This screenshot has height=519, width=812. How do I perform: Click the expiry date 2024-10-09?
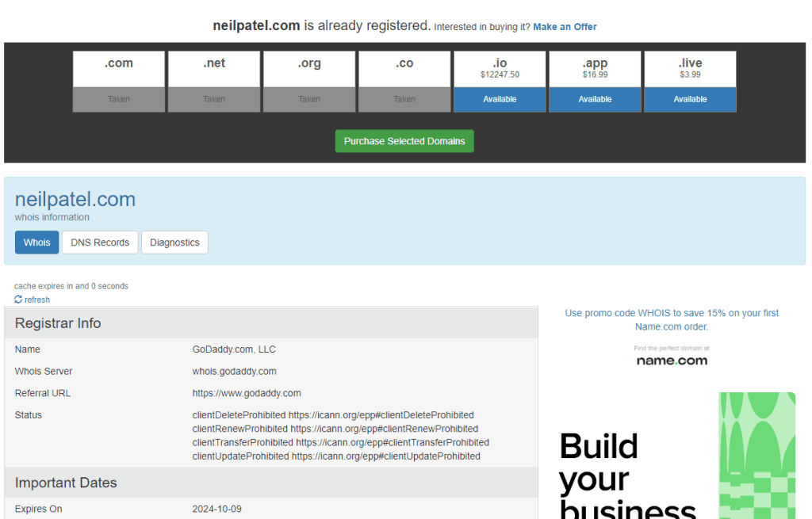coord(217,509)
